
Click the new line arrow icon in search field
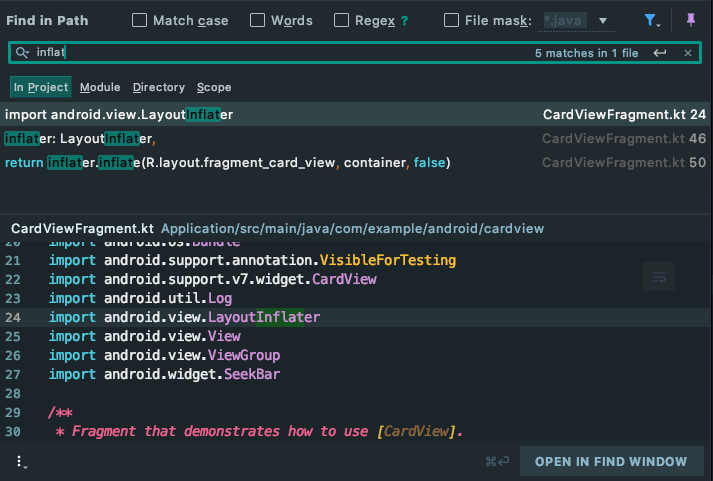[x=660, y=53]
